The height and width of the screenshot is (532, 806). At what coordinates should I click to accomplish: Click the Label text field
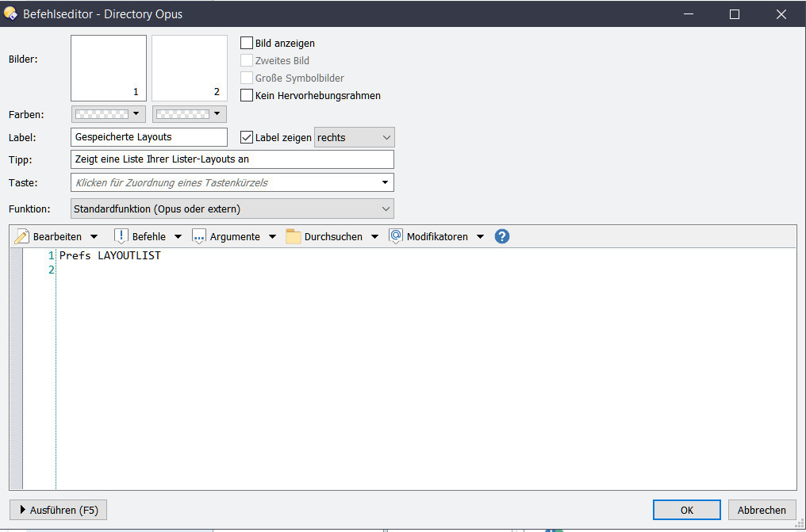149,137
